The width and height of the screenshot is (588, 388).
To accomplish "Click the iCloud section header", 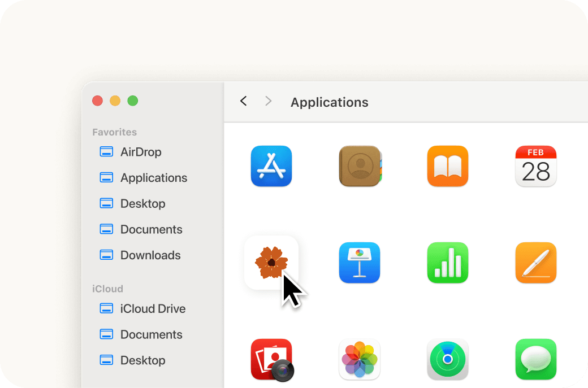I will [x=107, y=289].
